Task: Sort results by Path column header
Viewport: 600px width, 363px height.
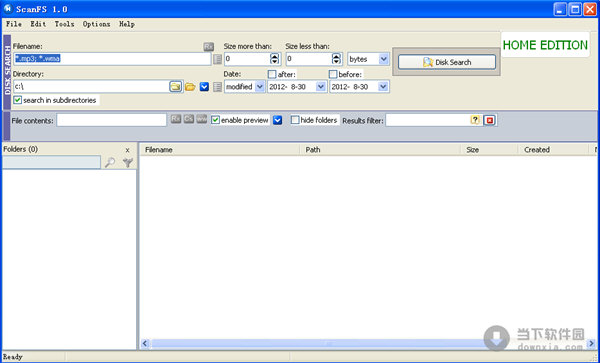Action: click(380, 150)
